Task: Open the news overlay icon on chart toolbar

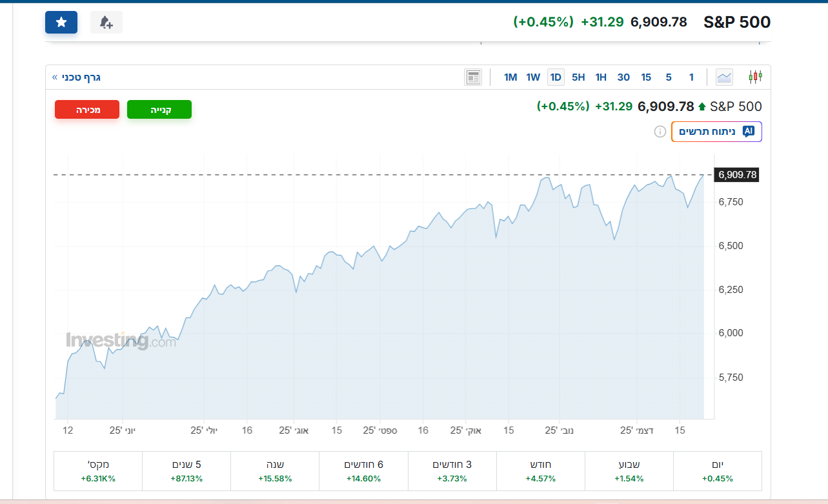Action: (473, 77)
